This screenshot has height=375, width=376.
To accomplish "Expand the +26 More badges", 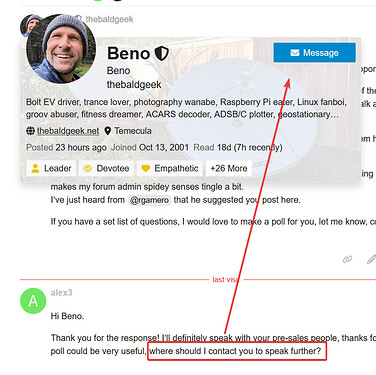I will pyautogui.click(x=229, y=168).
